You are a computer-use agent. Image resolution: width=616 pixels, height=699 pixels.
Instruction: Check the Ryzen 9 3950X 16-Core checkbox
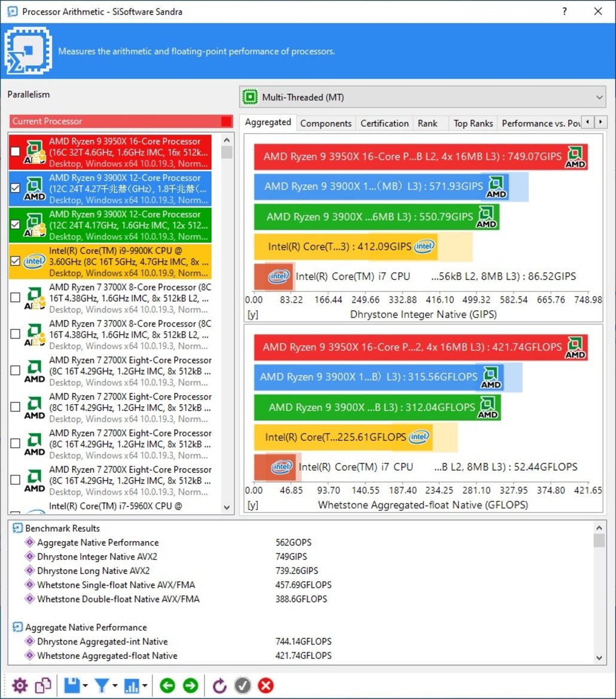coord(15,151)
